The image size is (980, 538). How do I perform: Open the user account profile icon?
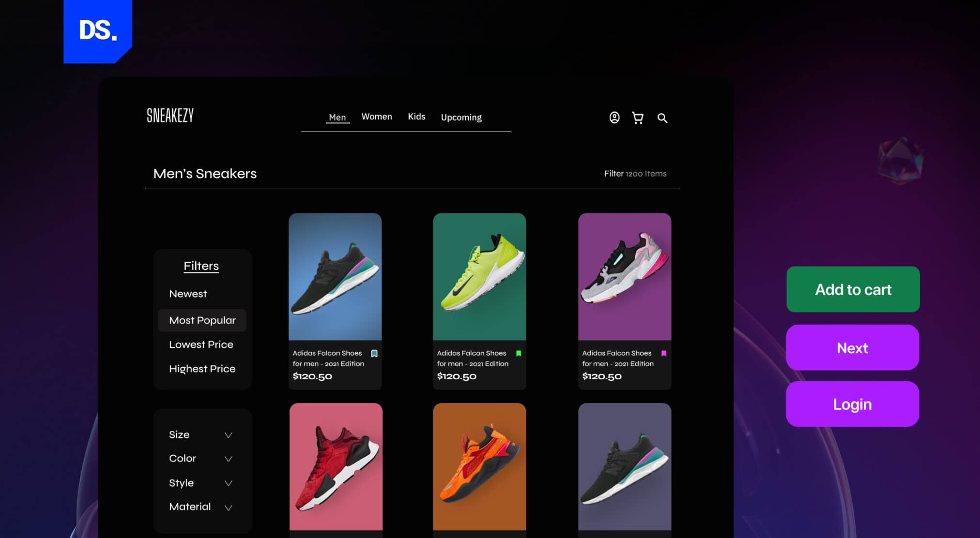614,118
